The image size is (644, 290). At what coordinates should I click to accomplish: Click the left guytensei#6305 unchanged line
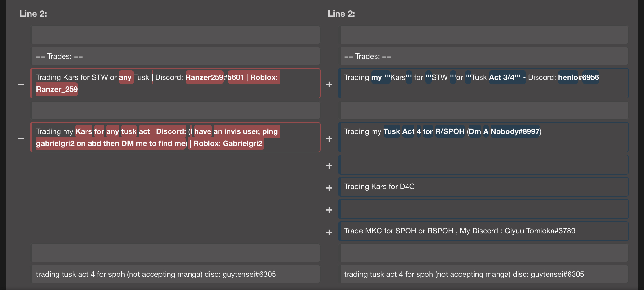click(176, 274)
